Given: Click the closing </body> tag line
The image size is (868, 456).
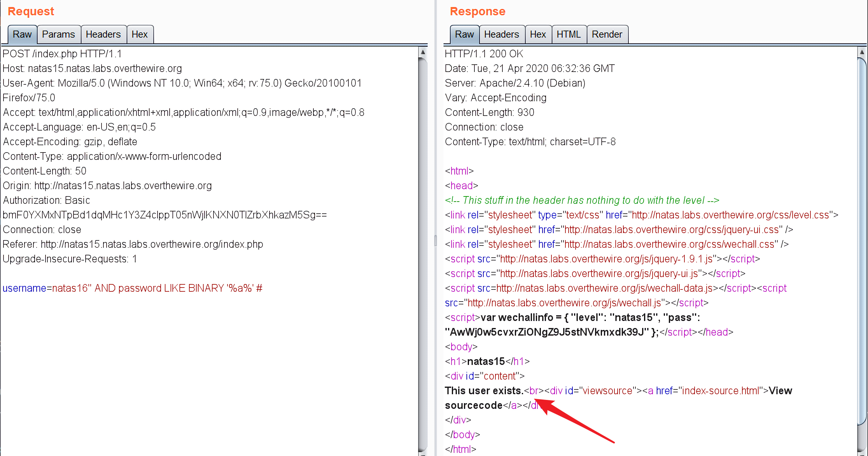Looking at the screenshot, I should click(462, 435).
